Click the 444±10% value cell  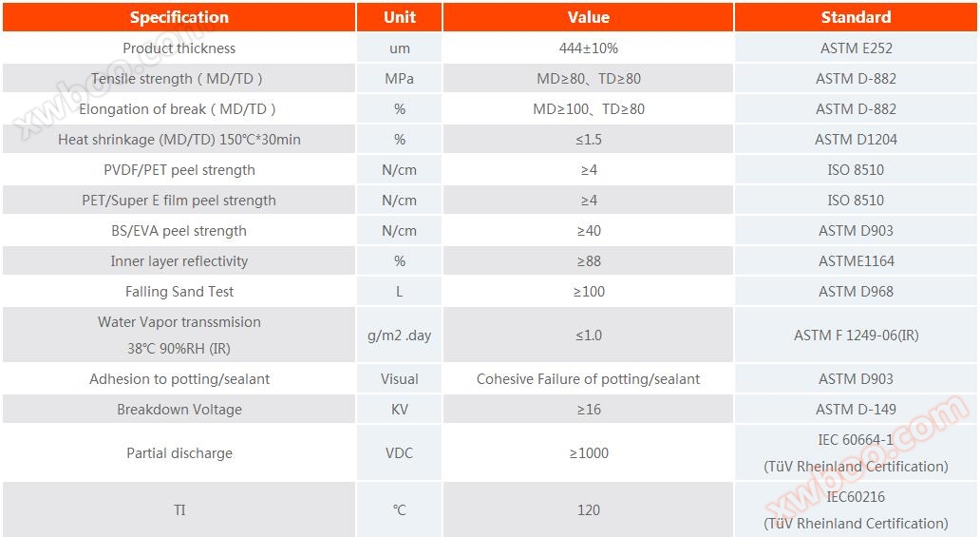(588, 48)
